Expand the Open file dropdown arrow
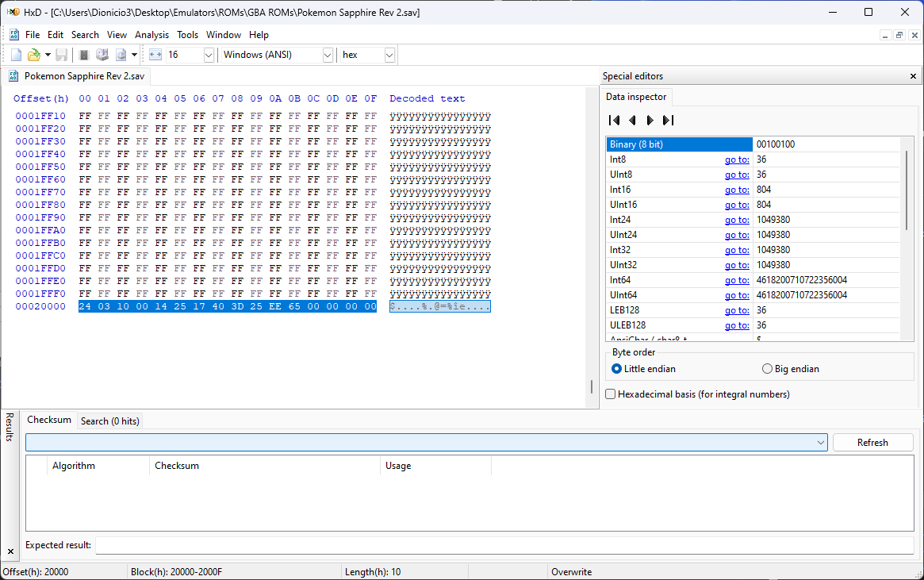 coord(48,55)
